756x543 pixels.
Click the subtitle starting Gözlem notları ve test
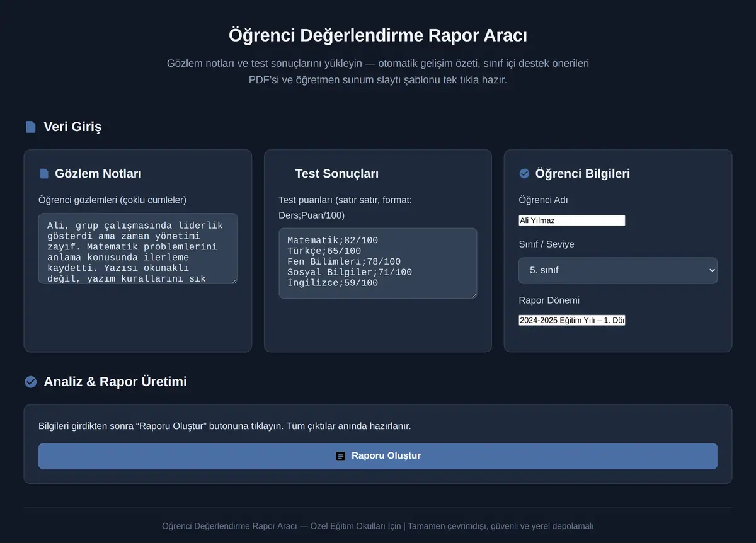point(378,72)
